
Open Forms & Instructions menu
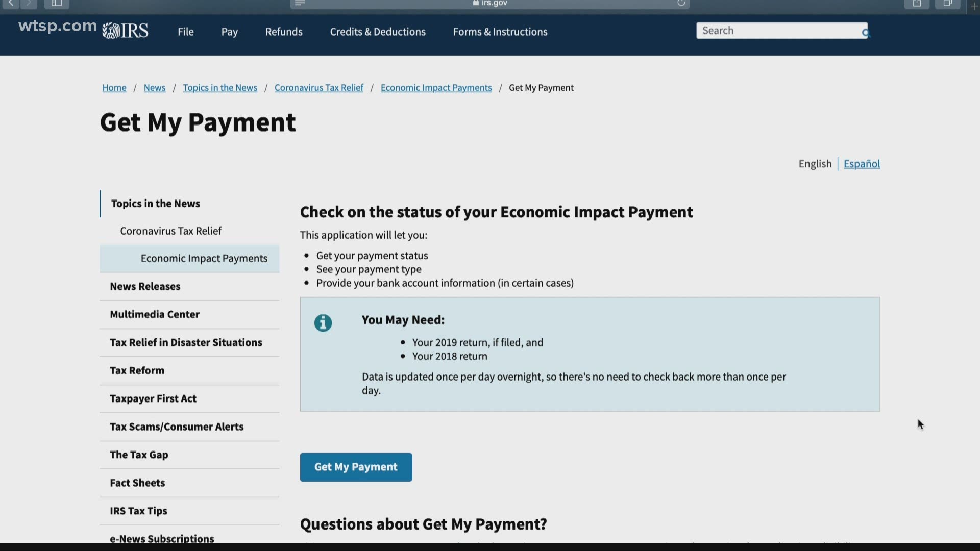tap(500, 32)
